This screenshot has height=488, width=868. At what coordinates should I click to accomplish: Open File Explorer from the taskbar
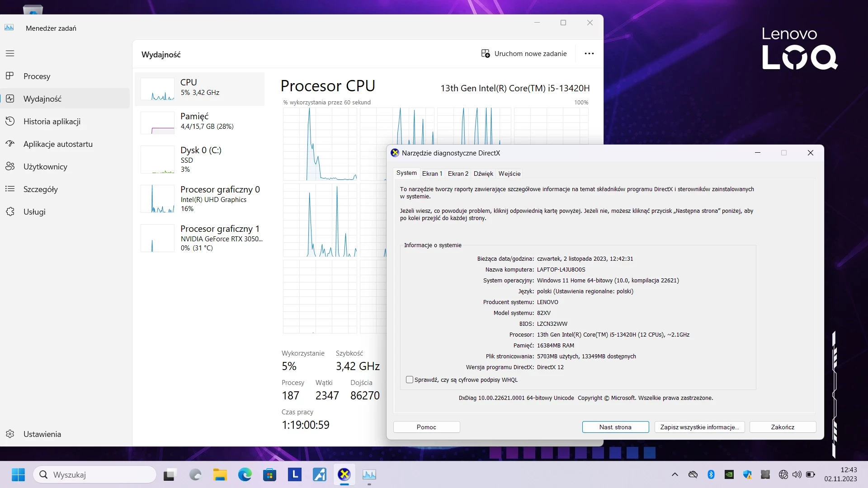(220, 474)
